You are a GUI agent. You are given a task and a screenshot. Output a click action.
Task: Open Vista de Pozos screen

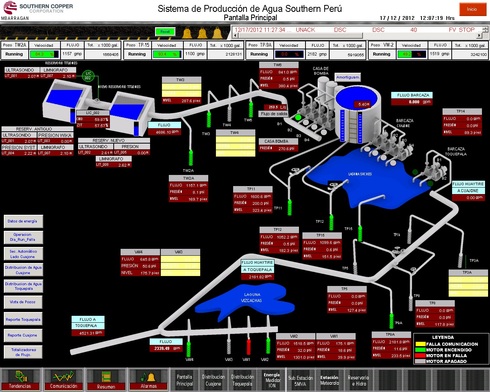point(23,302)
